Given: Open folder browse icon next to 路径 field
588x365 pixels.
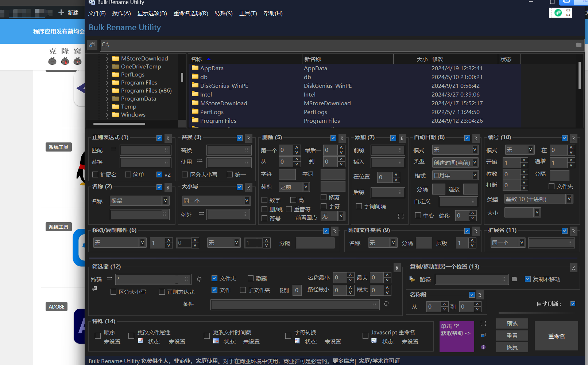Looking at the screenshot, I should tap(514, 279).
